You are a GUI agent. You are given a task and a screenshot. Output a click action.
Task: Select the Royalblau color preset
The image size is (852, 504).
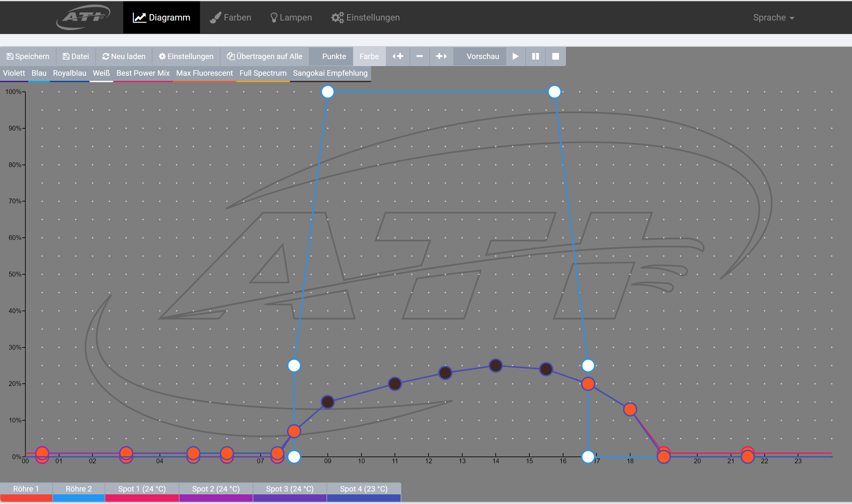click(69, 73)
